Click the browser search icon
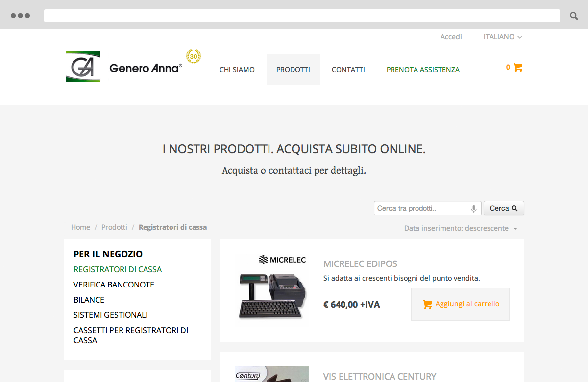 pos(573,15)
